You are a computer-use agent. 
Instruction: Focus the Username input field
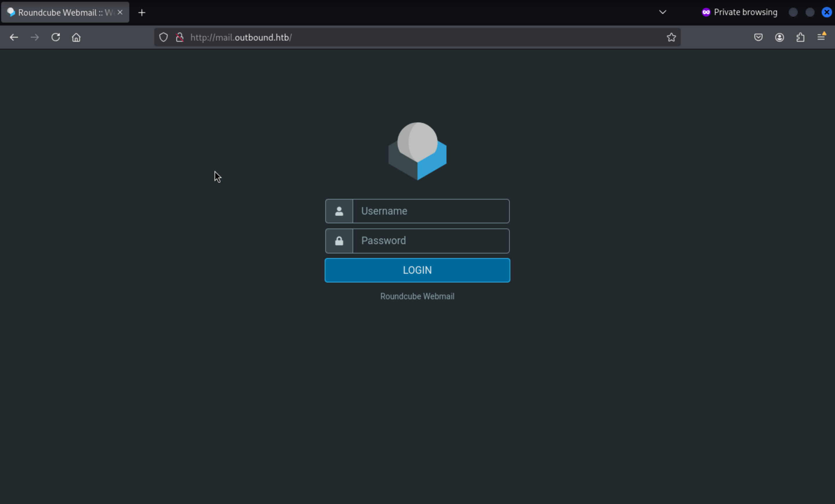(x=431, y=211)
